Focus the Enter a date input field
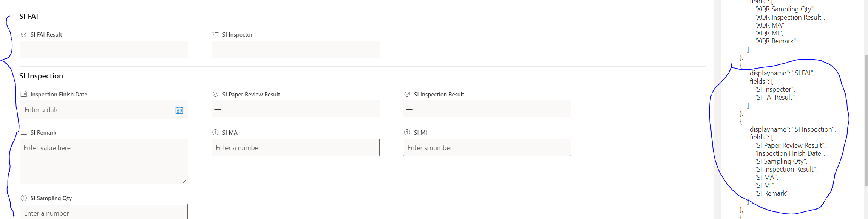The height and width of the screenshot is (219, 868). click(94, 110)
